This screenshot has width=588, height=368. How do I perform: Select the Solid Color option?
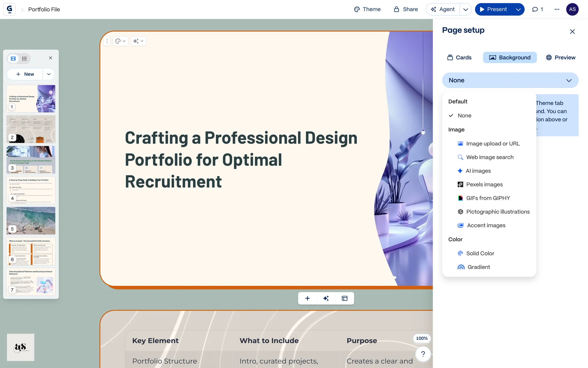point(480,253)
